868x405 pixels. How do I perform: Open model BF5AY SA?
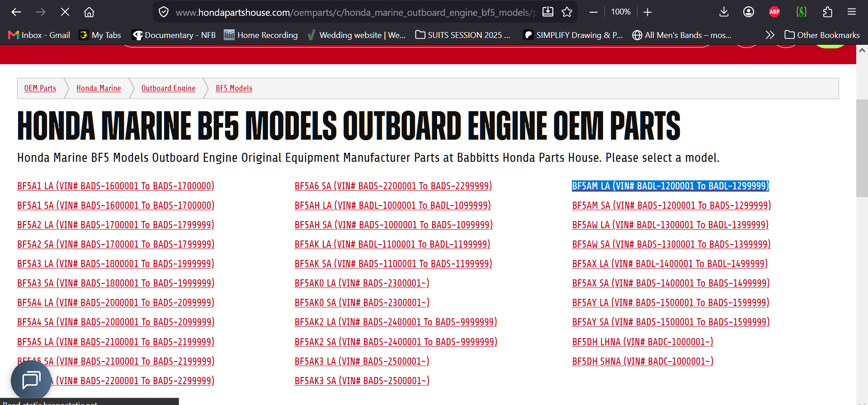point(671,322)
